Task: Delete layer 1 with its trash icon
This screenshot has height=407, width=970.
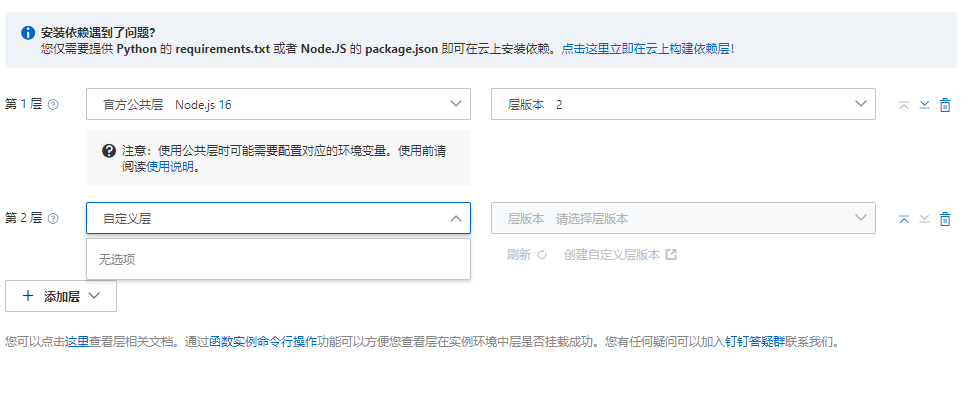Action: (945, 105)
